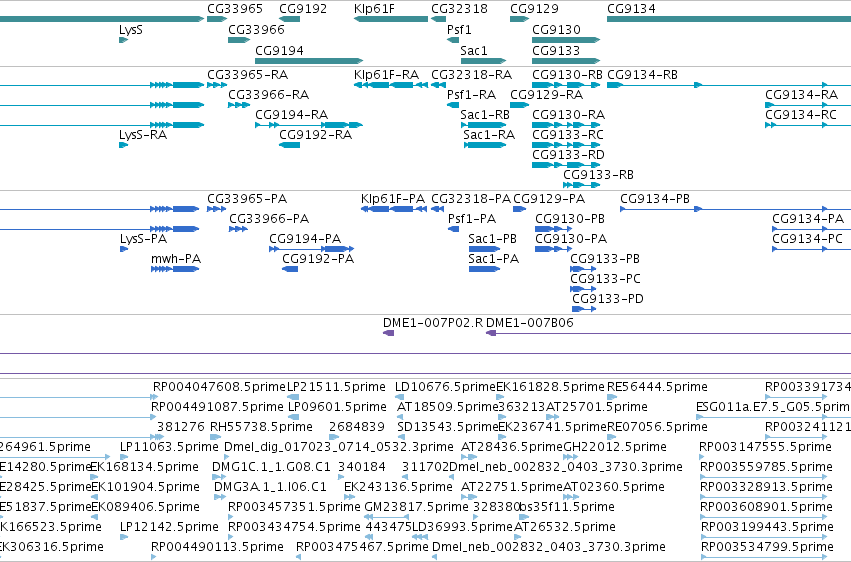The width and height of the screenshot is (851, 562).
Task: Click the CG9134-PB protein label
Action: click(x=655, y=199)
